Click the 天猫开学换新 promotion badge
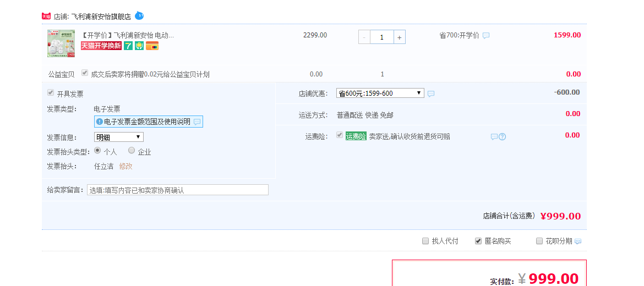Screen dimensions: 644x286 tap(101, 46)
